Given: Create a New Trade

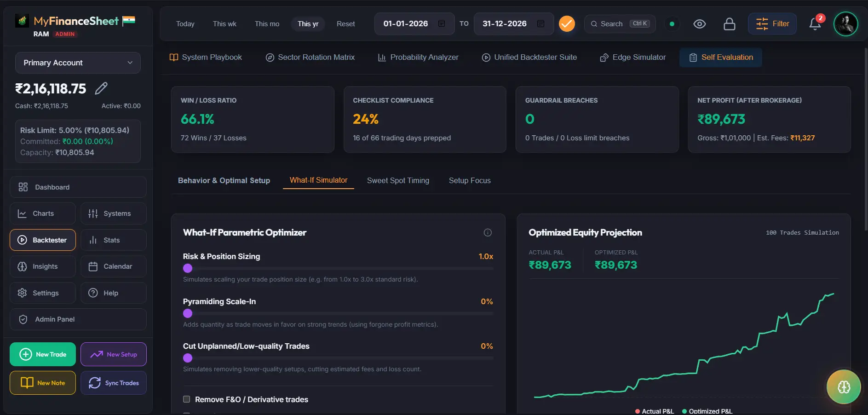Looking at the screenshot, I should pos(43,354).
